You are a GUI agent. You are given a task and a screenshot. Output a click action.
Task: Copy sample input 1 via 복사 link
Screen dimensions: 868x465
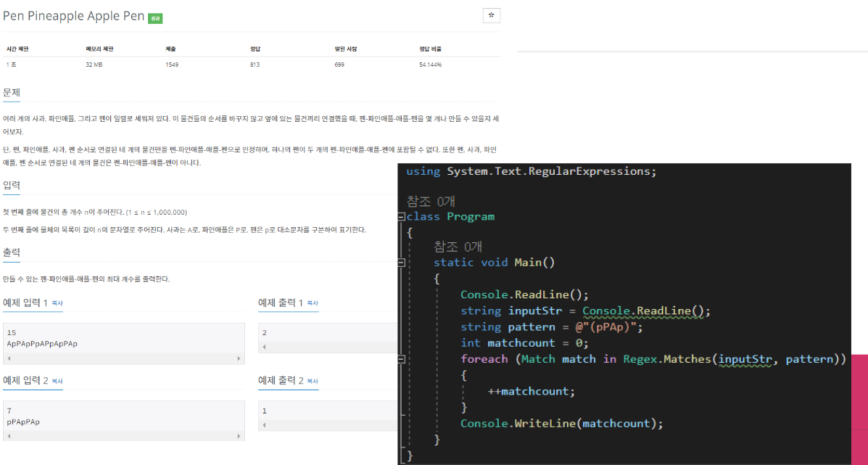(57, 304)
